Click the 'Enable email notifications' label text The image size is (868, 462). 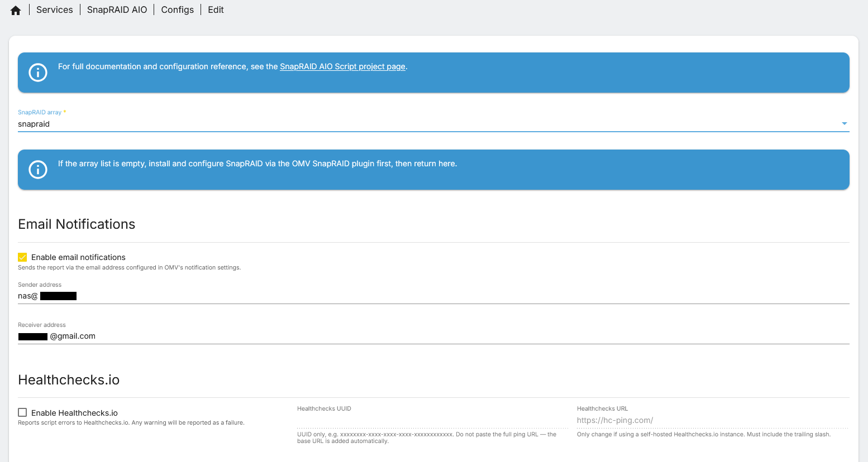coord(78,257)
